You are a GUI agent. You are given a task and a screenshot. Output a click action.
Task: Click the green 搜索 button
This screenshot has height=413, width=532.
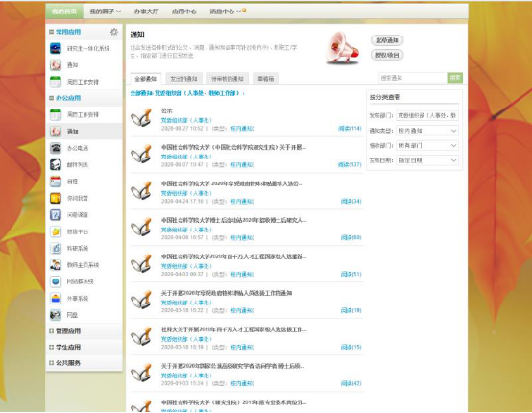(x=455, y=78)
